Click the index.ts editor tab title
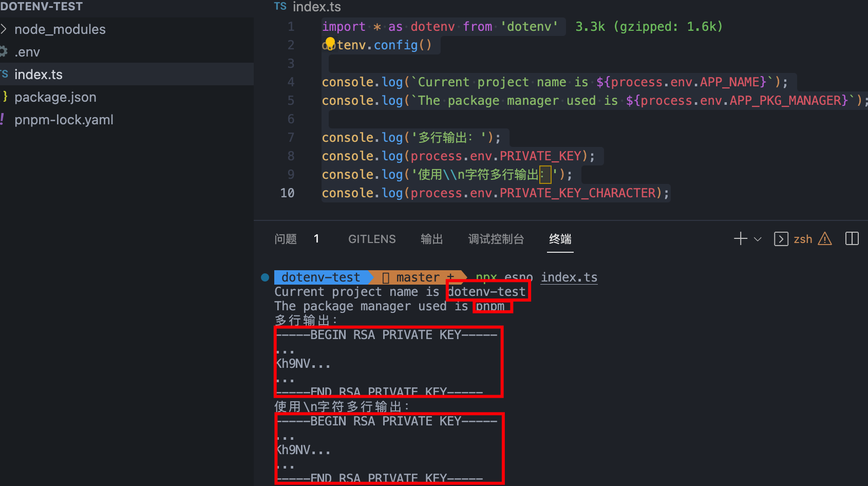 point(316,7)
